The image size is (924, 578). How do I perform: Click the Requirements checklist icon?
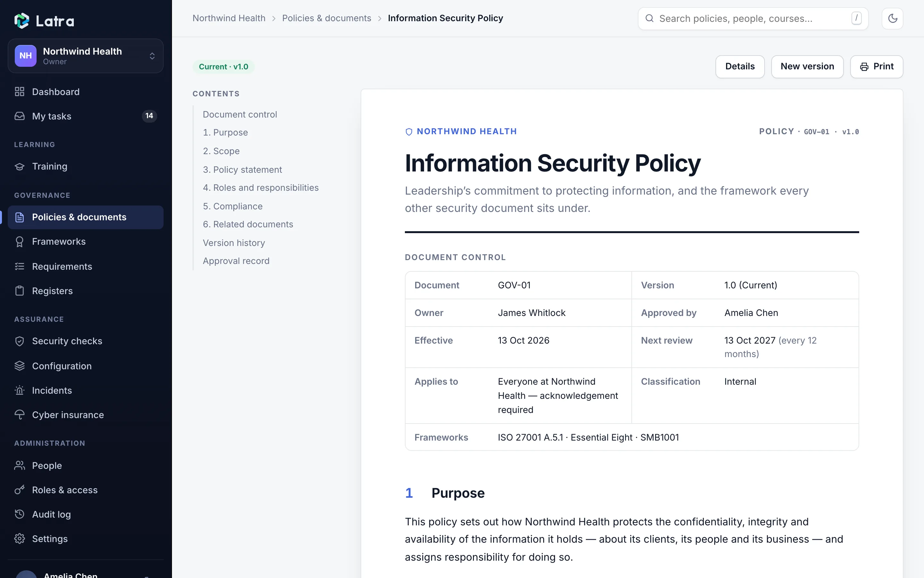(20, 267)
